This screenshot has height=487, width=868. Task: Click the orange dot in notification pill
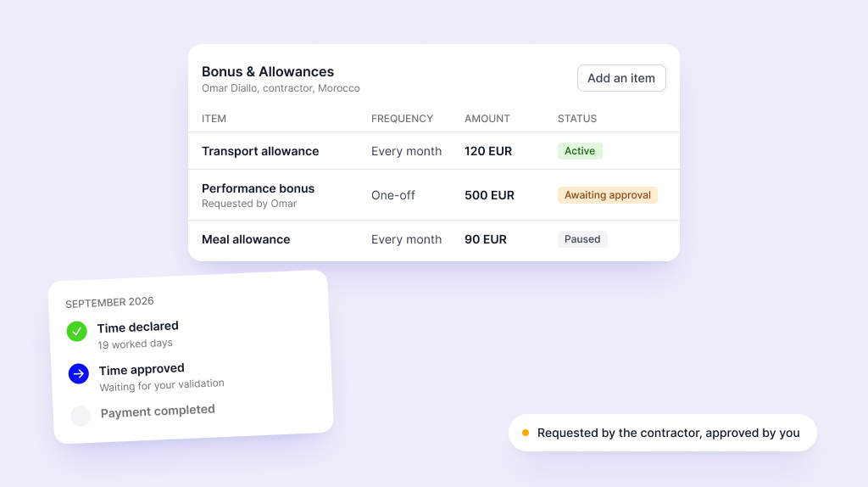pos(526,433)
